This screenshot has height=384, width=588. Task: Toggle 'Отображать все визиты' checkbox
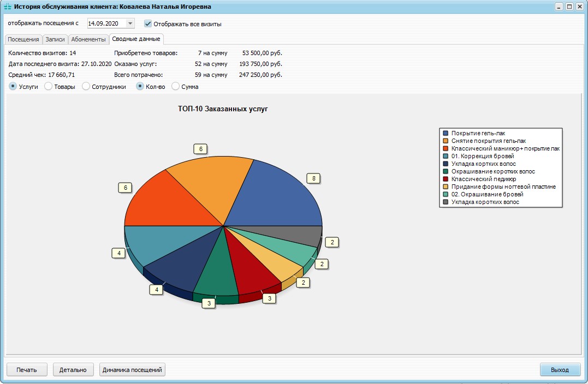coord(148,23)
